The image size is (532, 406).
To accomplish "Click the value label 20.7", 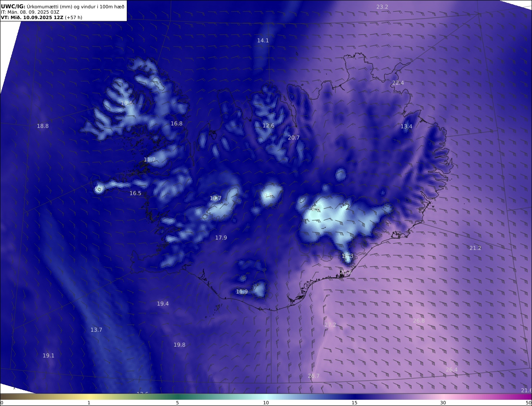I will 293,137.
